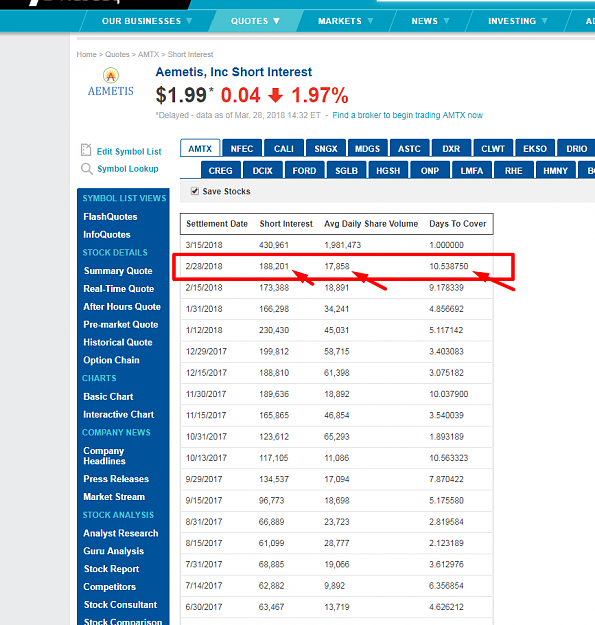
Task: Open Analyst Research in the sidebar
Action: point(121,533)
